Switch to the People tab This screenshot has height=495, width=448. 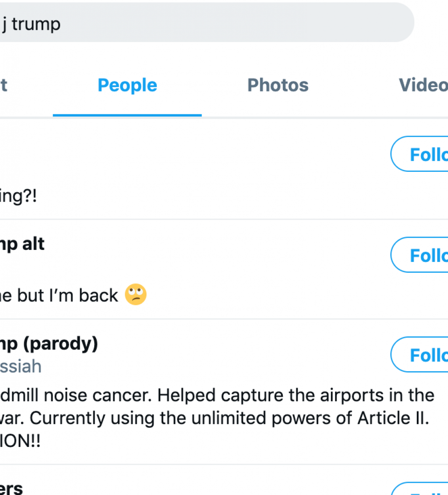127,85
